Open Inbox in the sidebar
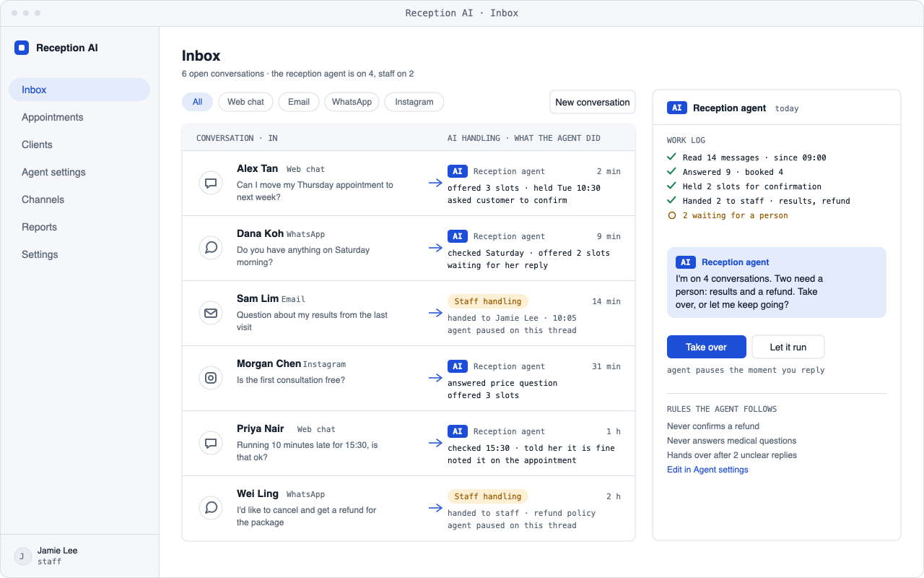 (x=79, y=90)
